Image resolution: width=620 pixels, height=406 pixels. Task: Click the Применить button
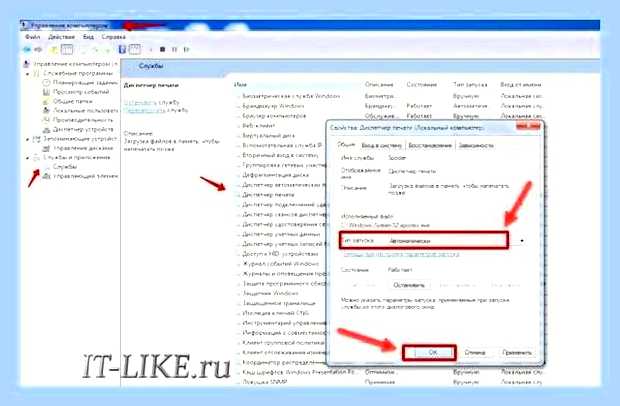[x=517, y=352]
